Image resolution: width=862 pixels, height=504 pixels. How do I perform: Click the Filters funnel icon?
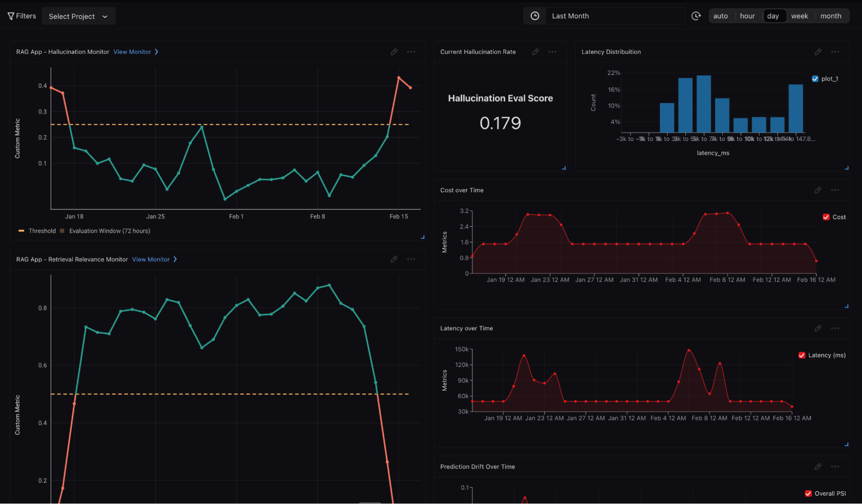point(11,16)
